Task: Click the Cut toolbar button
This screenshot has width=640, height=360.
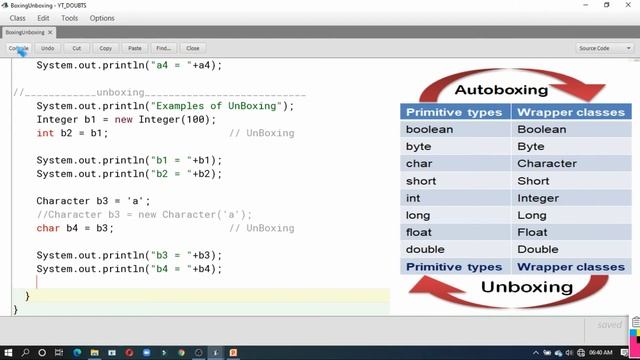Action: click(76, 48)
